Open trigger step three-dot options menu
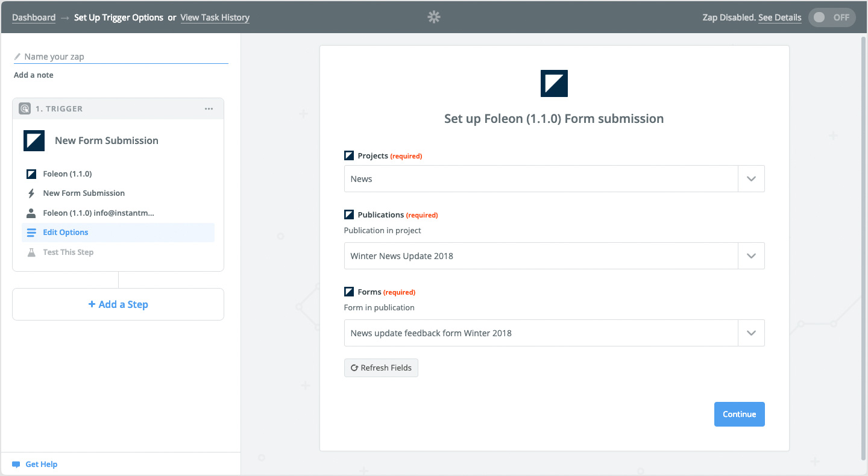 (x=209, y=109)
